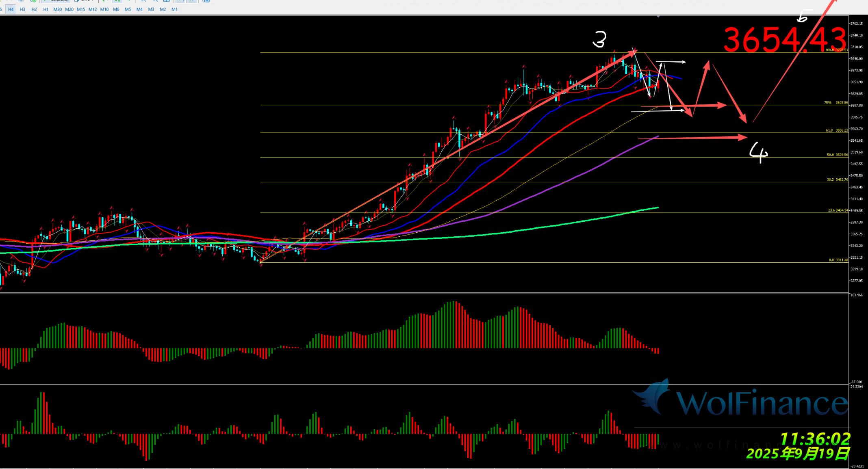868x469 pixels.
Task: Switch chart to H3 timeframe
Action: (22, 9)
